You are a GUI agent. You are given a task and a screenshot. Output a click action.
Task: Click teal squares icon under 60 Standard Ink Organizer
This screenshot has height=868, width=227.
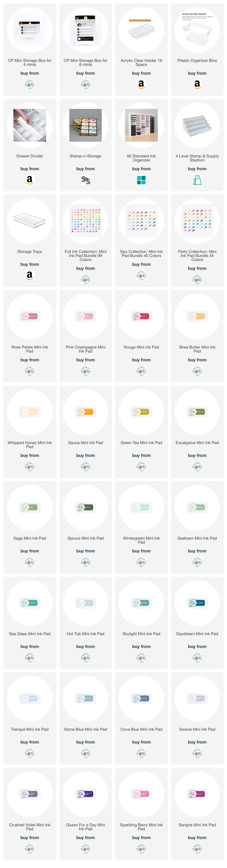pos(141,180)
